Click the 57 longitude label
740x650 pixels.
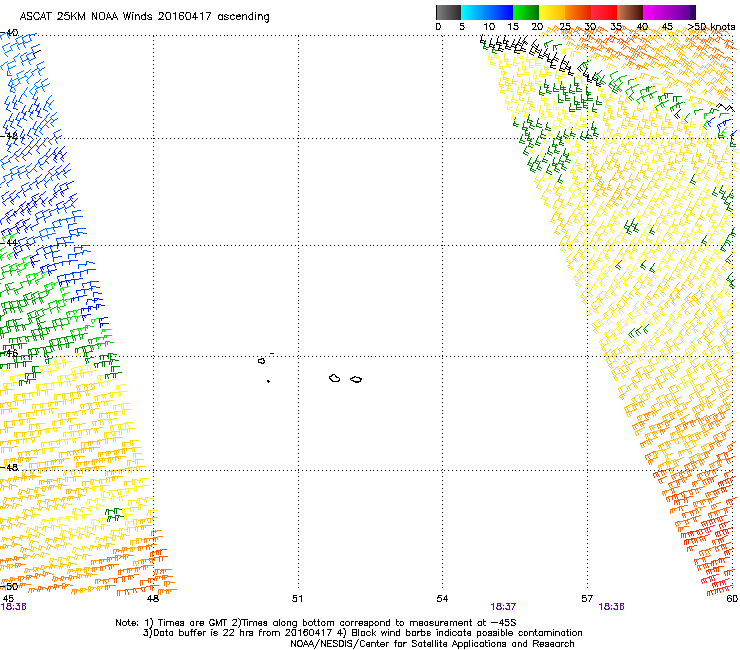pyautogui.click(x=587, y=599)
